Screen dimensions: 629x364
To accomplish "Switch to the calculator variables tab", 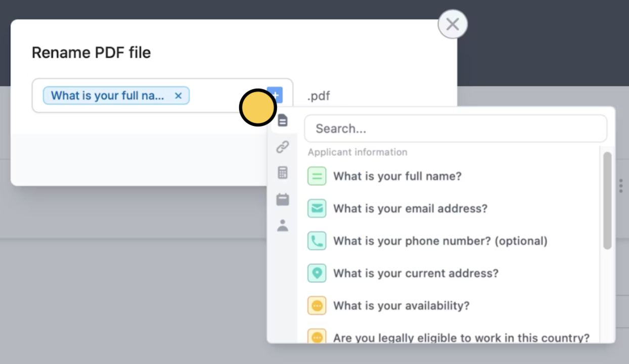I will [283, 172].
